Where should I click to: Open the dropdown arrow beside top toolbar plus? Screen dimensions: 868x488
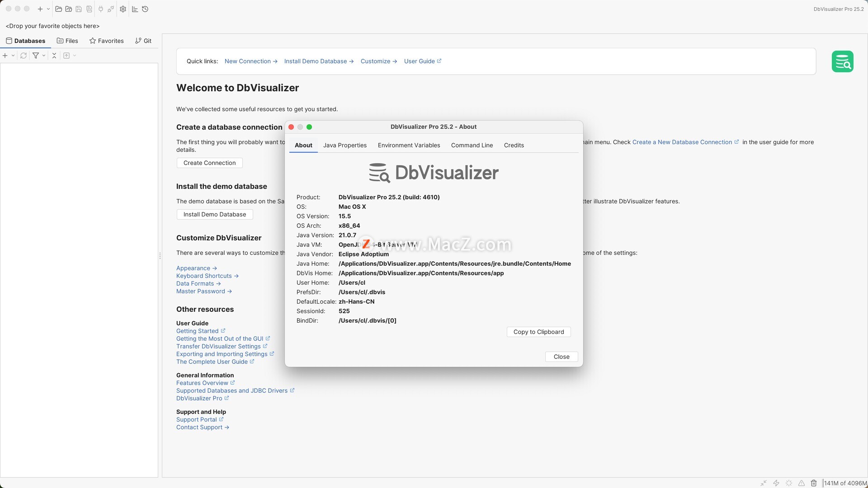[48, 9]
